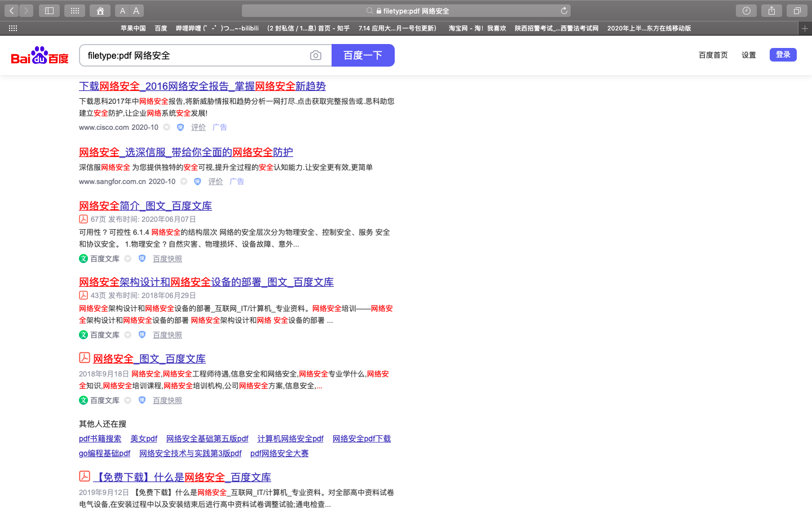Image resolution: width=812 pixels, height=508 pixels.
Task: Open the 哔哩哔哩 bilibili bookmark
Action: point(217,28)
